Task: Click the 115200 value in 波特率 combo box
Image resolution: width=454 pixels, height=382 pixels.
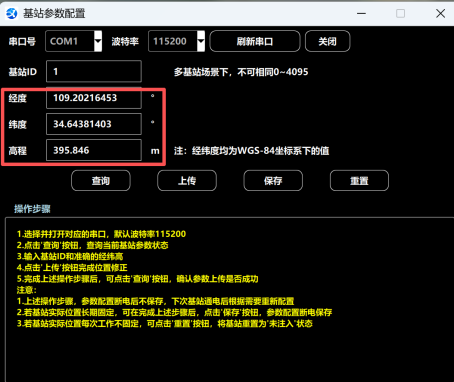Action: click(170, 41)
